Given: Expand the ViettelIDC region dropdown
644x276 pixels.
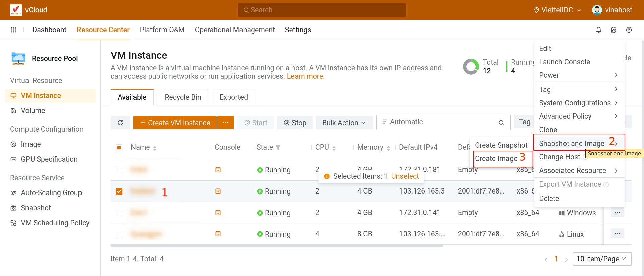Looking at the screenshot, I should [x=557, y=10].
